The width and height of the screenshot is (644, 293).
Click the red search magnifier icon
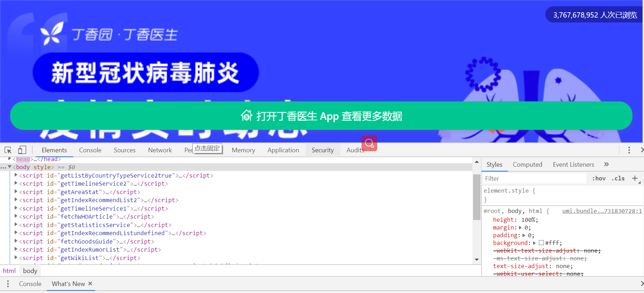point(369,143)
